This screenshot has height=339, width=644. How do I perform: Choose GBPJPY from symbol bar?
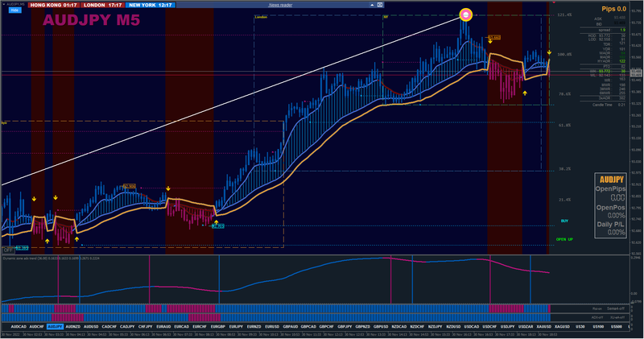click(345, 327)
